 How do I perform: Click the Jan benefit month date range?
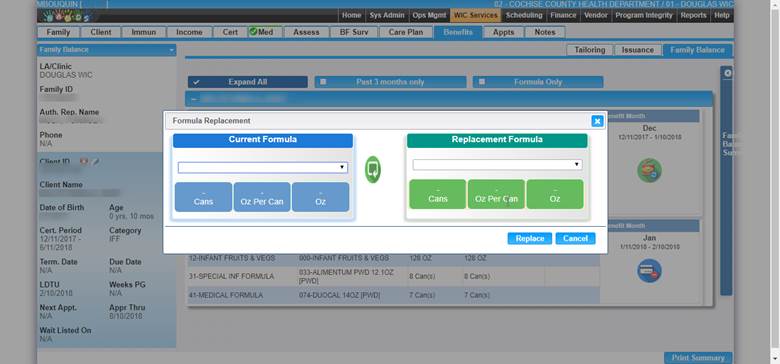point(649,247)
